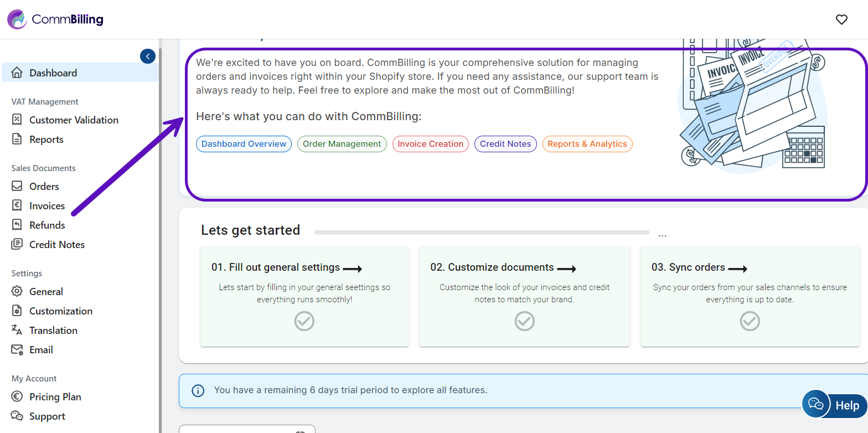The width and height of the screenshot is (868, 433).
Task: Click the info icon in trial banner
Action: [198, 390]
